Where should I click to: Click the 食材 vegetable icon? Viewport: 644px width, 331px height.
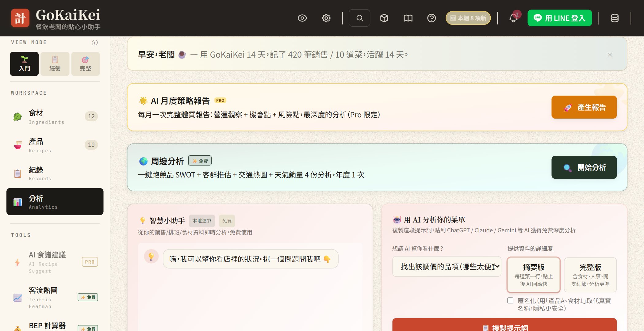(17, 116)
